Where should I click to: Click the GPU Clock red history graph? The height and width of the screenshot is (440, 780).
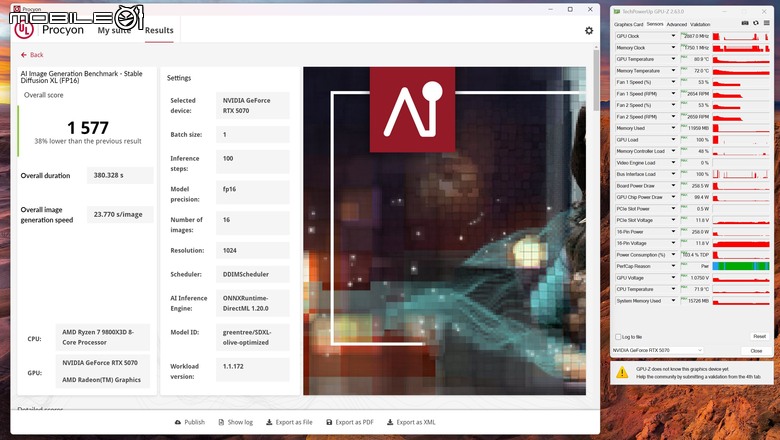pyautogui.click(x=741, y=36)
